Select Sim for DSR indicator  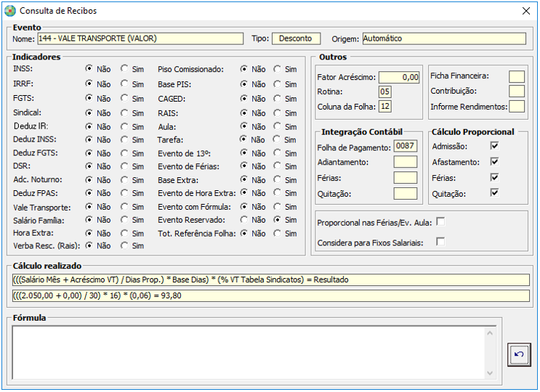(x=124, y=166)
